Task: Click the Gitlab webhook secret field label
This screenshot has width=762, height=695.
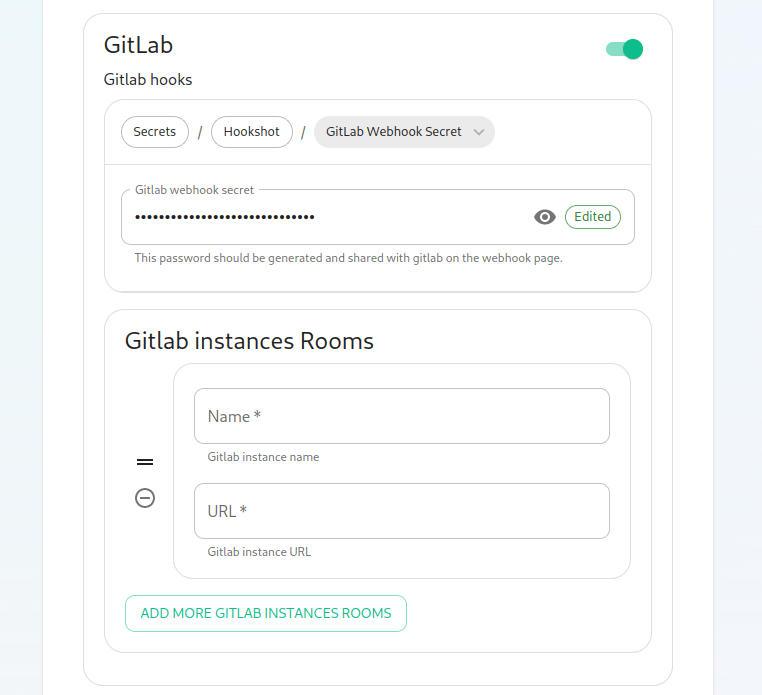Action: tap(194, 190)
